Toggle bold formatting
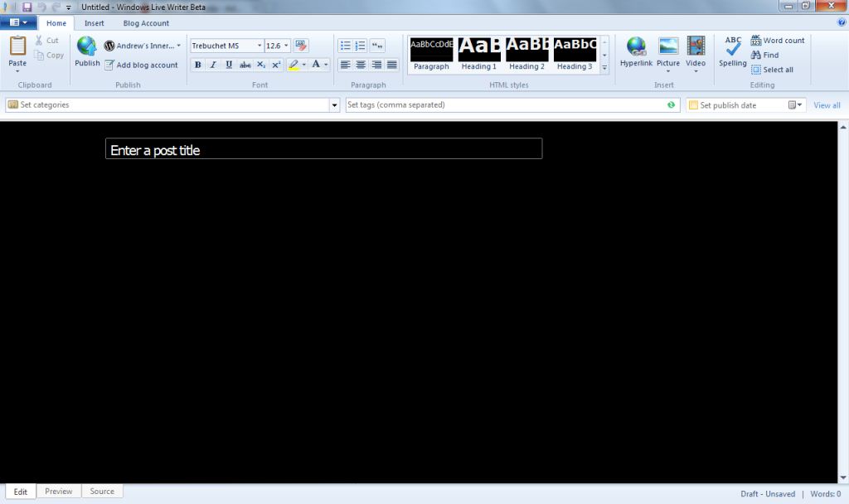The image size is (849, 504). click(197, 65)
